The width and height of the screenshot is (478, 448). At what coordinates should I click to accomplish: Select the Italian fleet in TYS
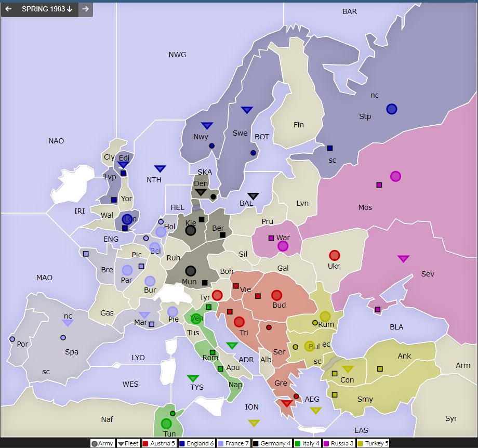tap(193, 378)
